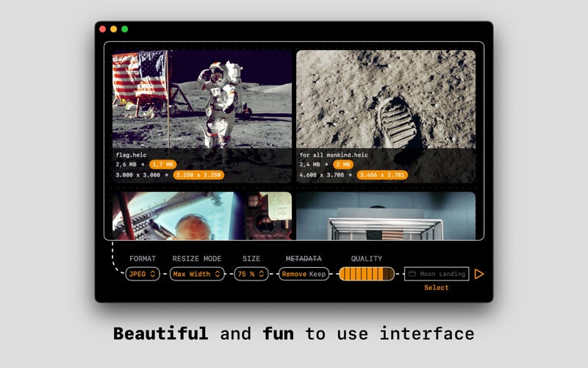Image resolution: width=588 pixels, height=368 pixels.
Task: Open the RESIZE MODE dropdown showing Max Width
Action: point(197,274)
